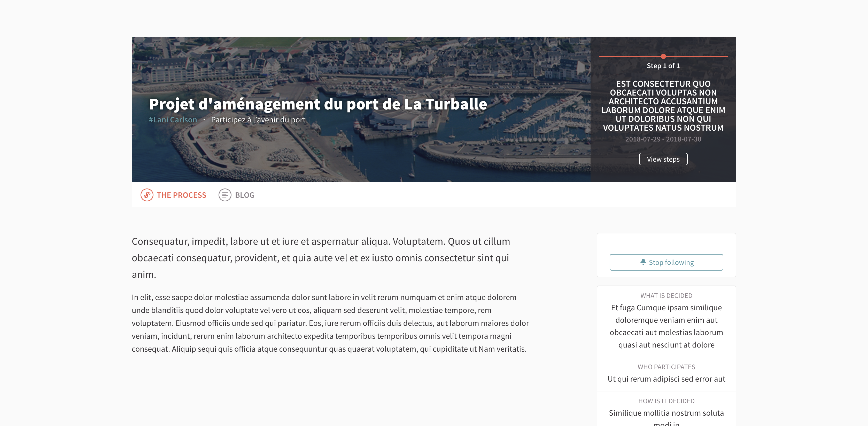Click the Stop following button text
This screenshot has width=868, height=426.
671,263
